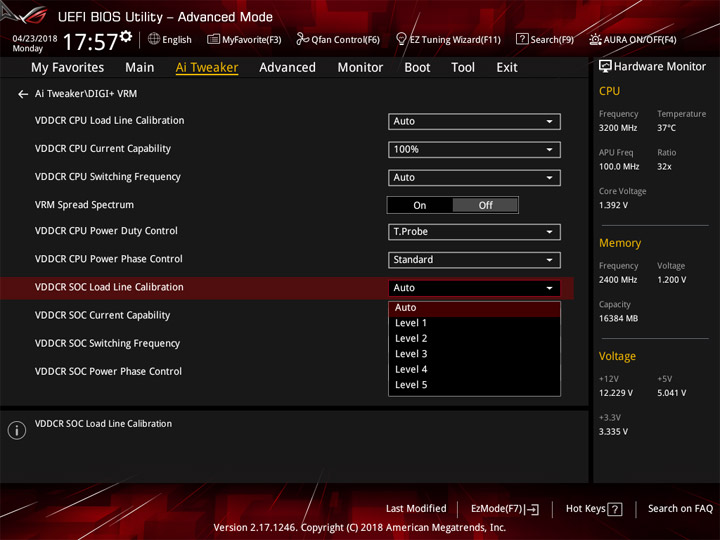720x540 pixels.
Task: Click CPU temperature value 37°C
Action: (666, 128)
